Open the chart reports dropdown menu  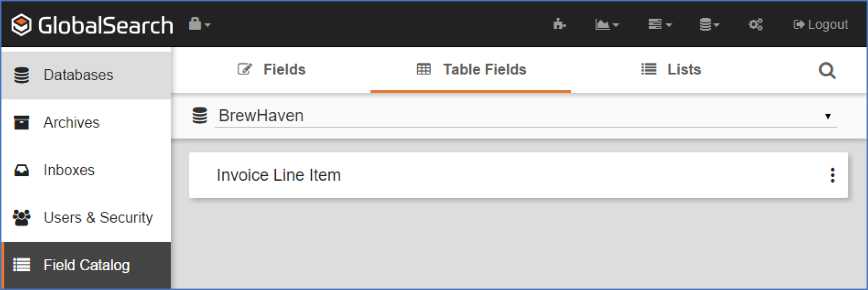pyautogui.click(x=606, y=24)
